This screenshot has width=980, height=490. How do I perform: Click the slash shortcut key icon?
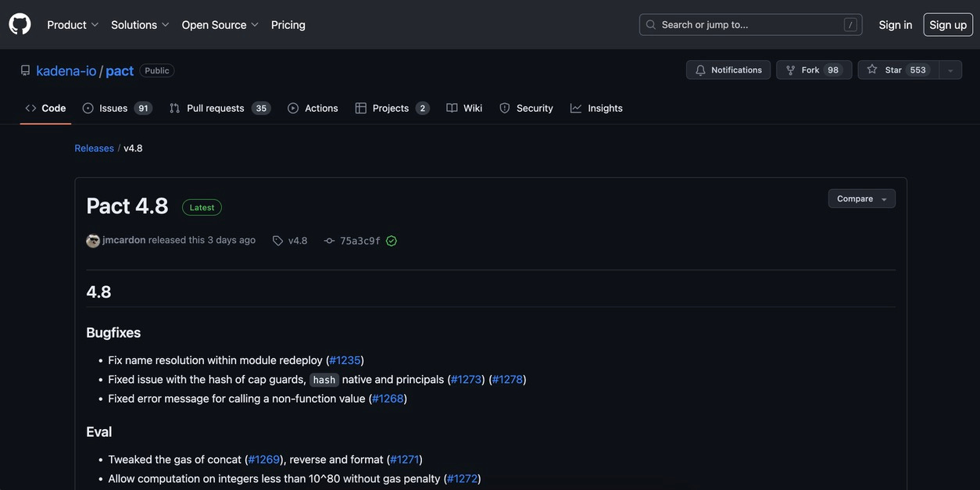pos(850,25)
